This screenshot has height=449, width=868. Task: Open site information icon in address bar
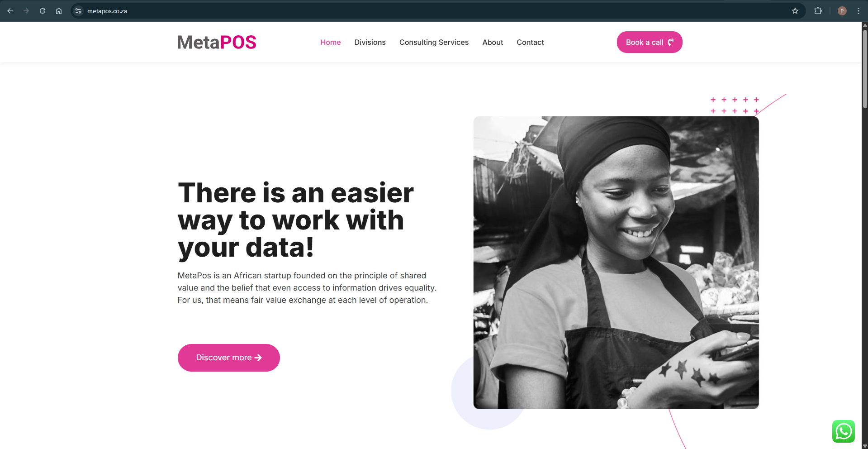pyautogui.click(x=78, y=11)
